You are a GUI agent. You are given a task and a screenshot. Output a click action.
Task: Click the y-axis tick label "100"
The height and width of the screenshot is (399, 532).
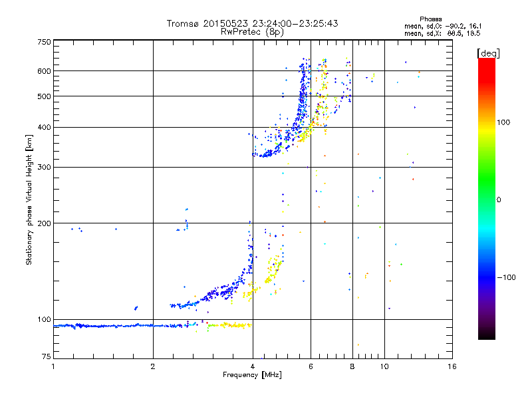[44, 320]
